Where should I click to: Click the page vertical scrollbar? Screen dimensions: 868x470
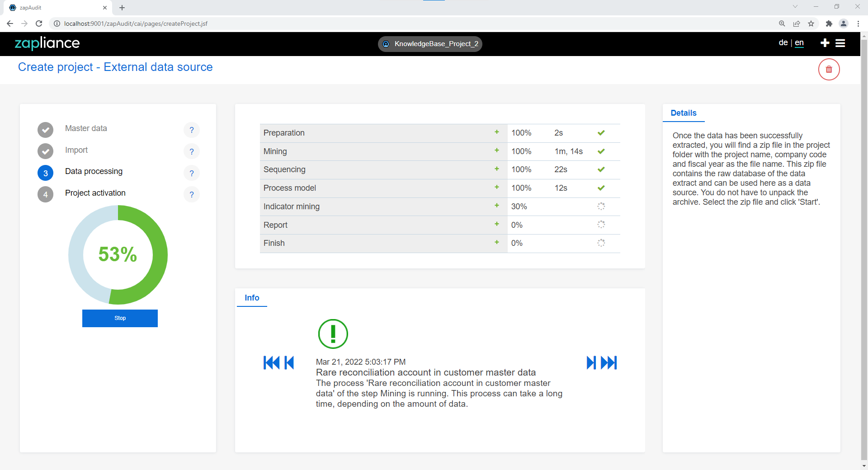[864, 250]
